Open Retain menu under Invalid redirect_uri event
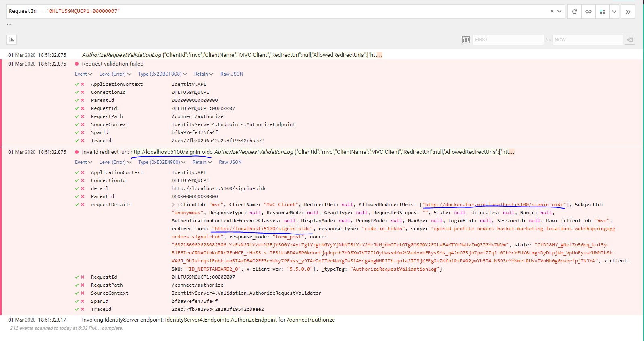644x341 pixels. (x=202, y=162)
